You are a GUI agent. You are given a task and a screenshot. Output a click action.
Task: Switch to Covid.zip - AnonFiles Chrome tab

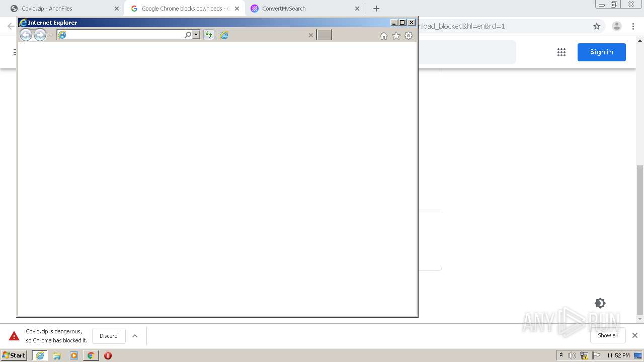[64, 9]
